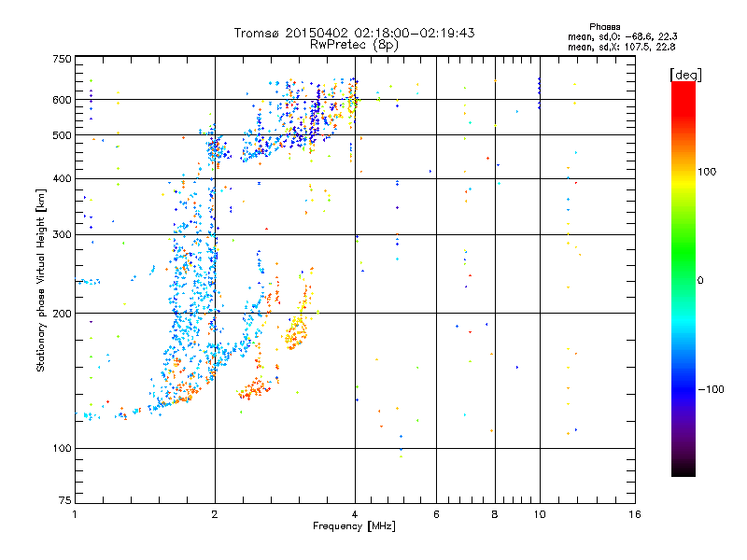Click the colorbar '-100' tick label
The height and width of the screenshot is (560, 747).
click(711, 389)
